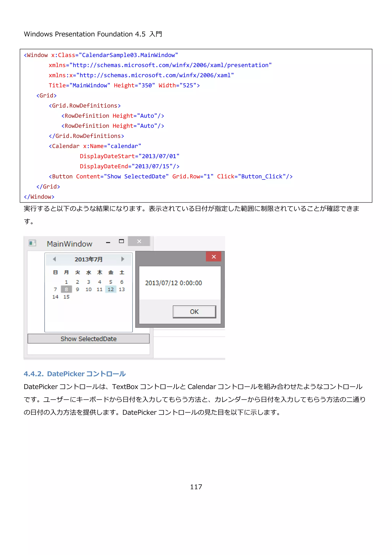Viewport: 392px width, 555px height.
Task: Click the 日 weekday header in calendar
Action: click(x=55, y=273)
